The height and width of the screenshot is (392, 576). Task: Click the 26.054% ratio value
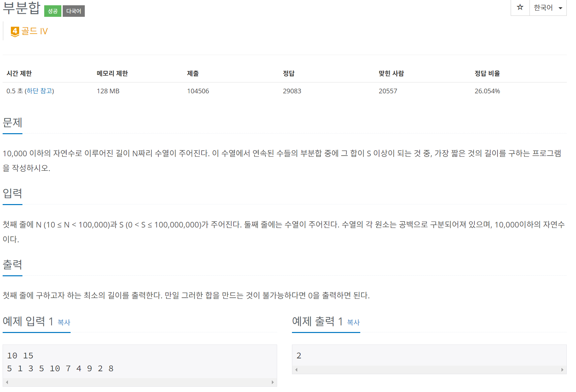click(x=487, y=91)
